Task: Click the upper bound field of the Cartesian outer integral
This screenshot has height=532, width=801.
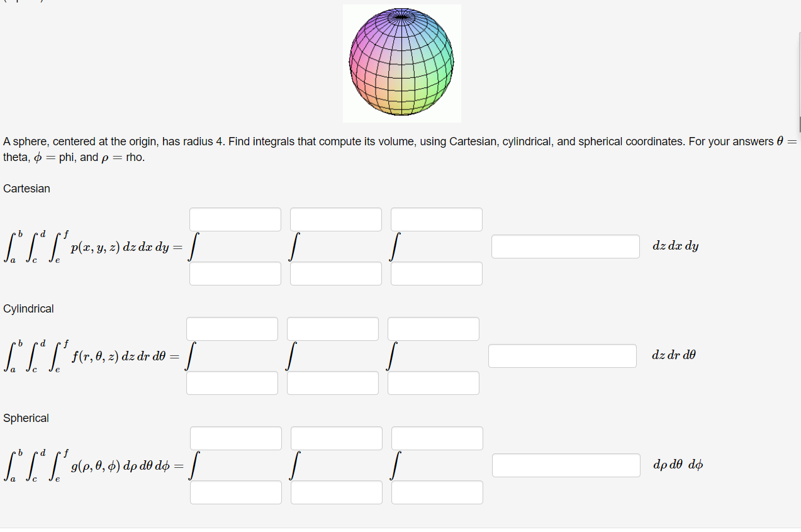Action: tap(235, 219)
